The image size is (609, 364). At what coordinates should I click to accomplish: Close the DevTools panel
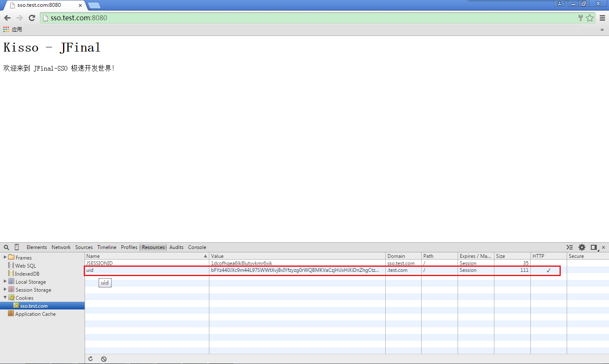click(604, 247)
